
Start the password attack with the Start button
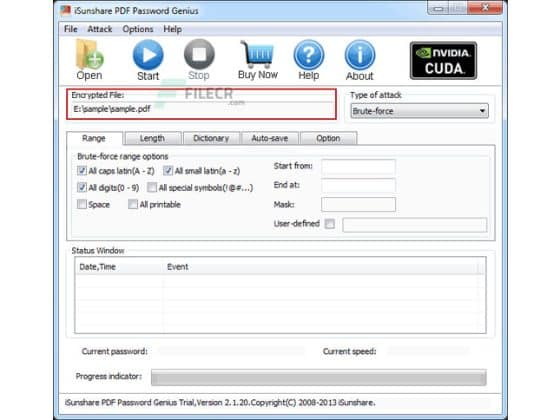pos(148,60)
